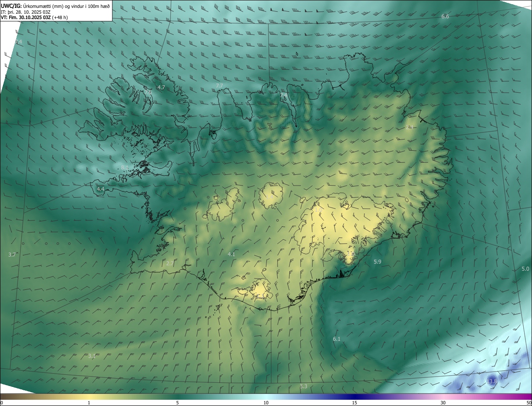Click the dark green color scale segment above tick 5
The image size is (532, 406).
(x=177, y=396)
